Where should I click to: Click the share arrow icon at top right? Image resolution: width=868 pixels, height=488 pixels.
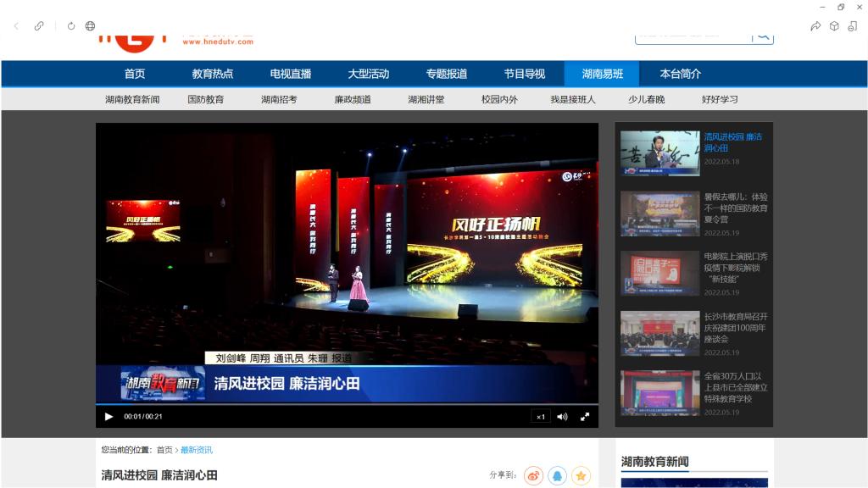tap(815, 26)
